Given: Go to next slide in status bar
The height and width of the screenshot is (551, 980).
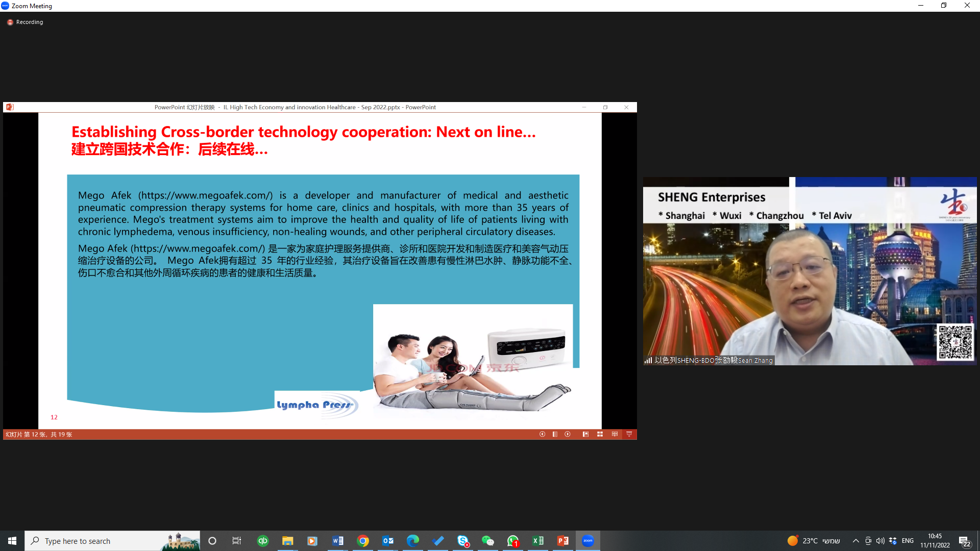Looking at the screenshot, I should click(568, 434).
